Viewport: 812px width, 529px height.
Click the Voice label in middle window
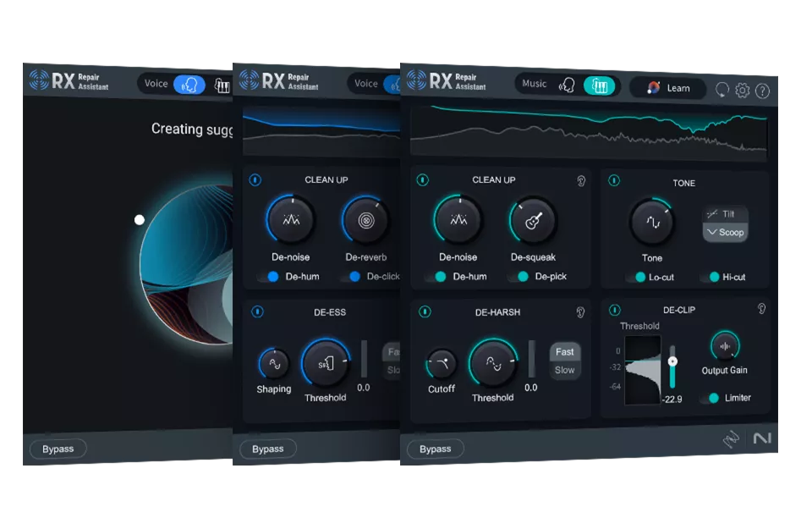click(x=365, y=84)
